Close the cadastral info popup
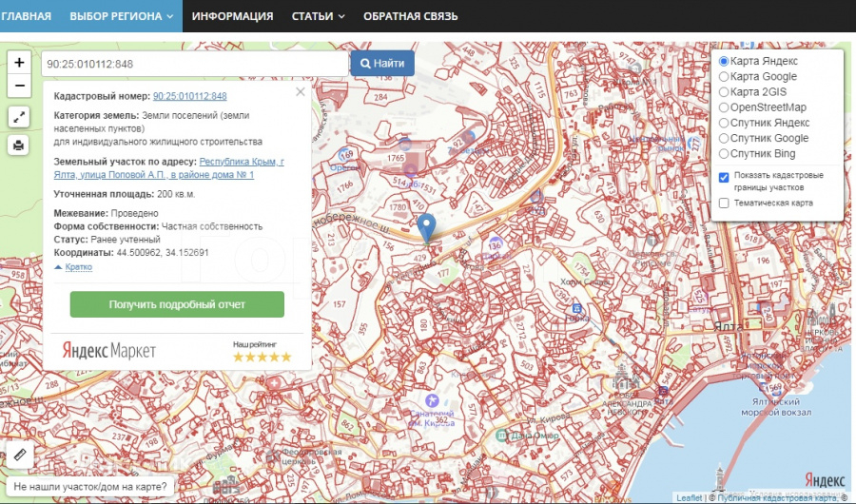Viewport: 856px width, 504px height. [x=301, y=92]
